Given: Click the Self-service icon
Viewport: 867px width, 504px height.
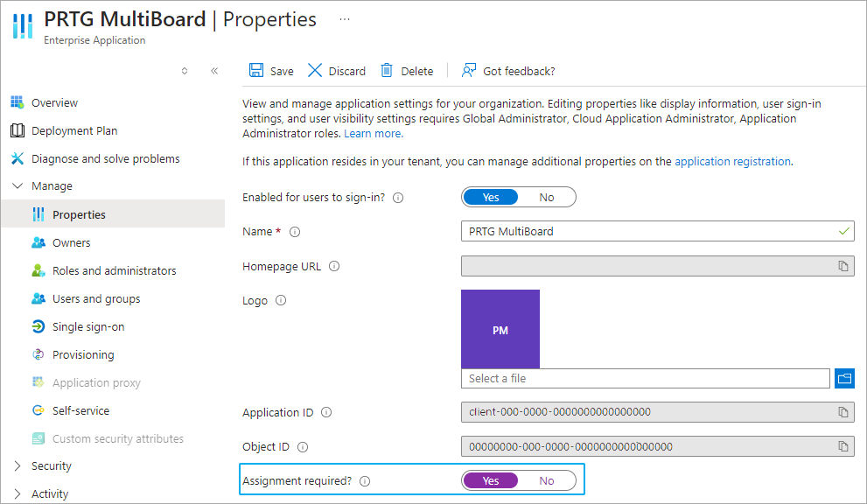Looking at the screenshot, I should 38,410.
